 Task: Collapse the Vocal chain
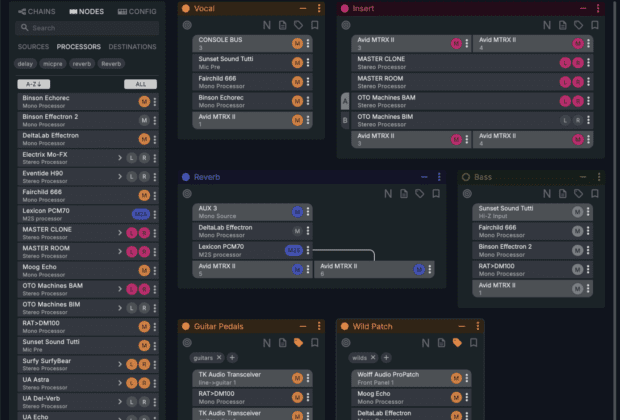pos(303,8)
